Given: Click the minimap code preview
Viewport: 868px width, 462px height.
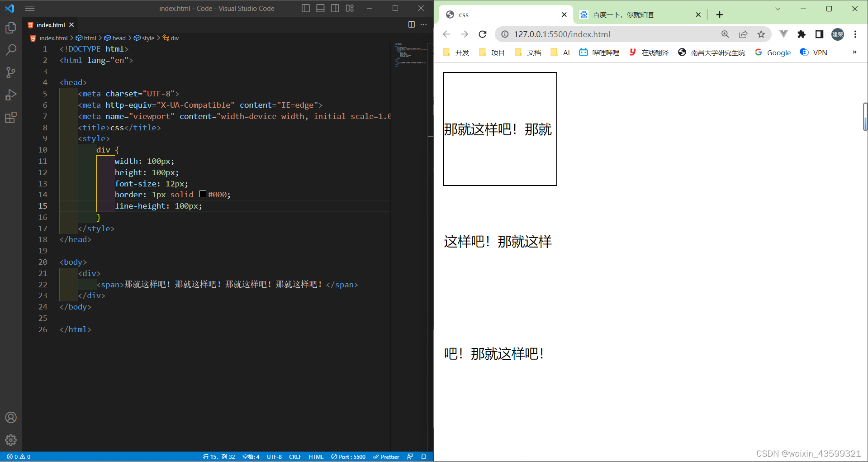Looking at the screenshot, I should pyautogui.click(x=411, y=54).
